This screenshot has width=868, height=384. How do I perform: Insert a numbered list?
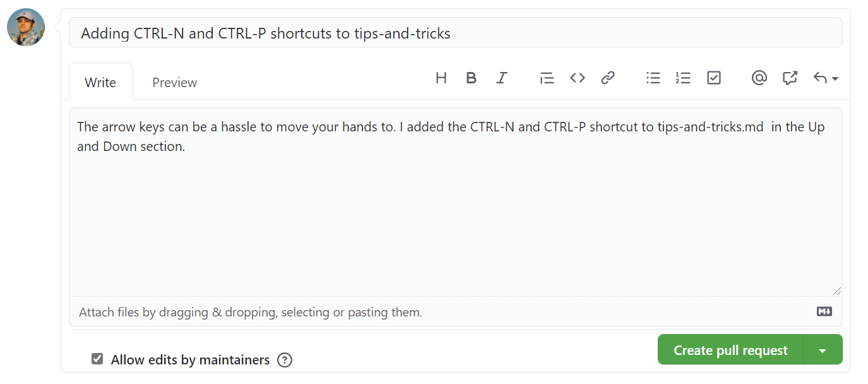click(x=683, y=78)
